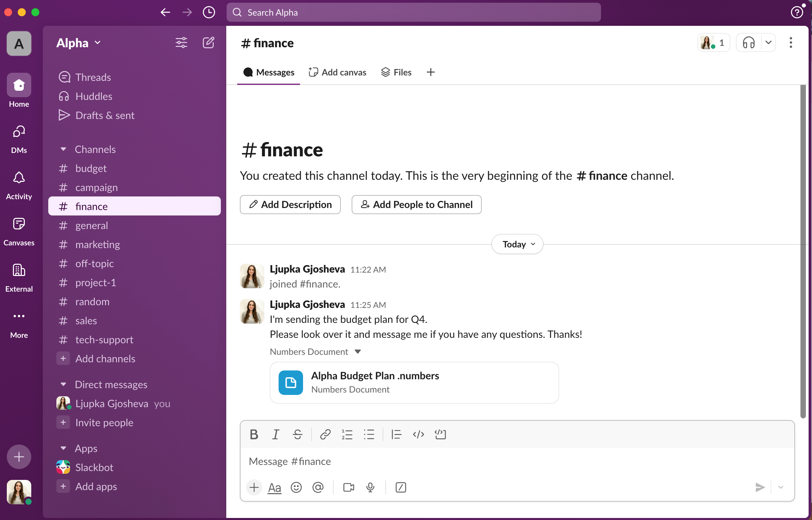
Task: Compose a new message with the pencil icon
Action: tap(208, 43)
